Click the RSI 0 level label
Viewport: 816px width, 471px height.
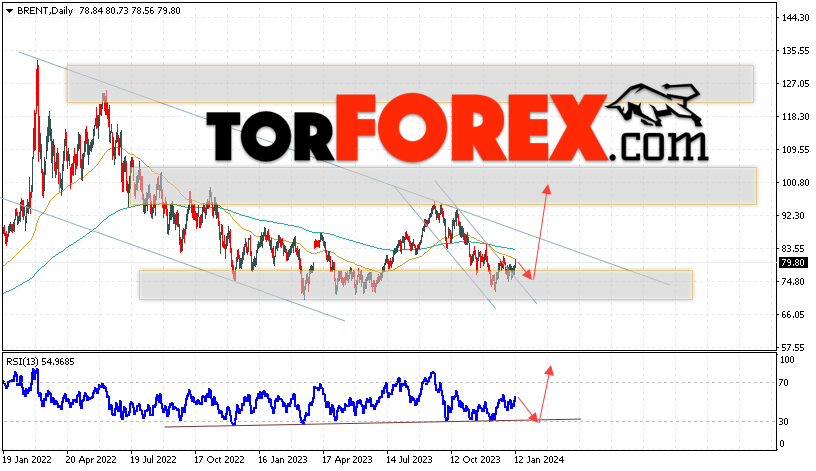click(781, 444)
